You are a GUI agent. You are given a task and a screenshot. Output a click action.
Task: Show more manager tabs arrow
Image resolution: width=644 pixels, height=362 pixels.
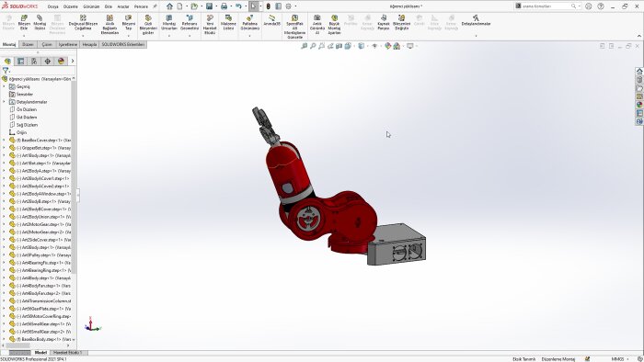[x=73, y=61]
